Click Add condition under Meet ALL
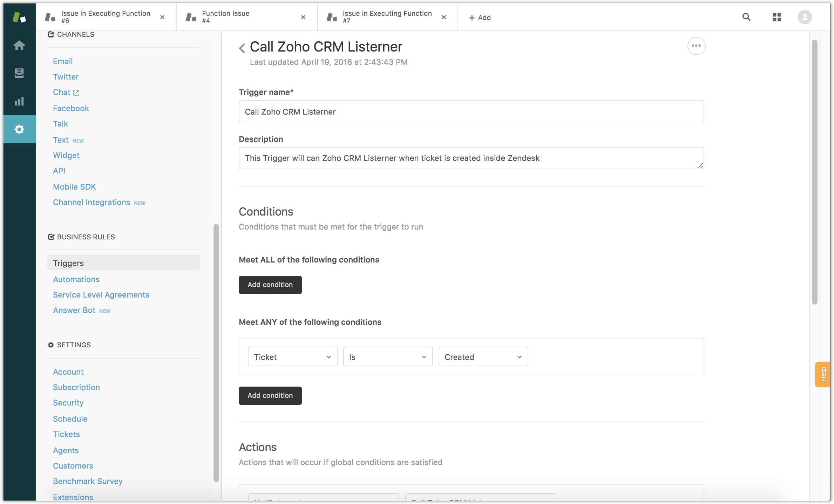Viewport: 834px width, 504px height. [270, 285]
